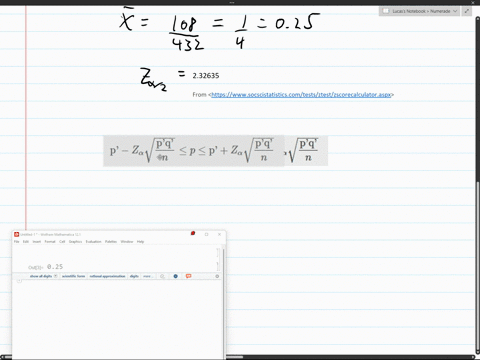Click the search magnifier icon in suggestions bar

tap(162, 276)
